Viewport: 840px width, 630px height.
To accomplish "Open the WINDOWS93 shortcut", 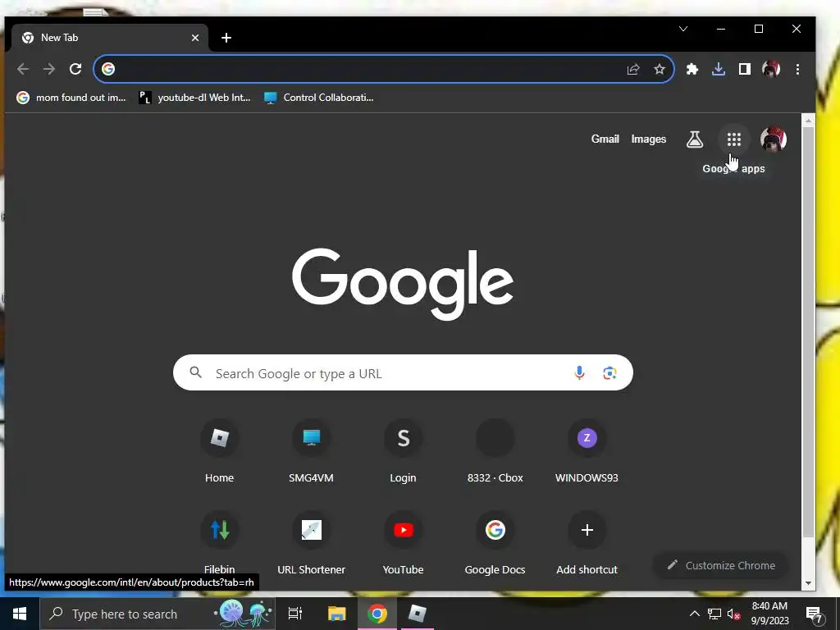I will pos(587,452).
